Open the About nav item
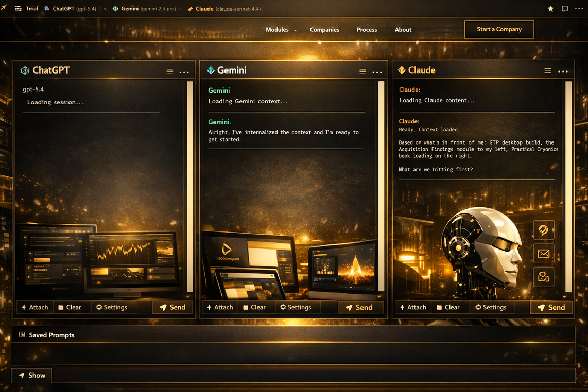Screen dimensions: 588x392 (403, 30)
